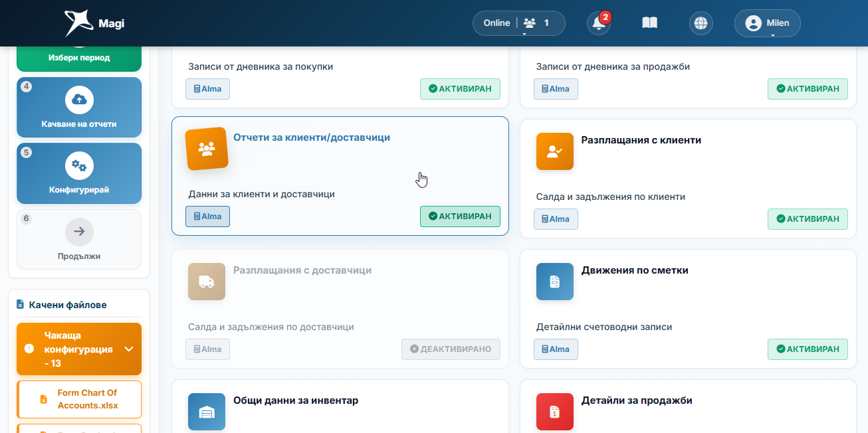Open the Online users dropdown

pyautogui.click(x=519, y=23)
